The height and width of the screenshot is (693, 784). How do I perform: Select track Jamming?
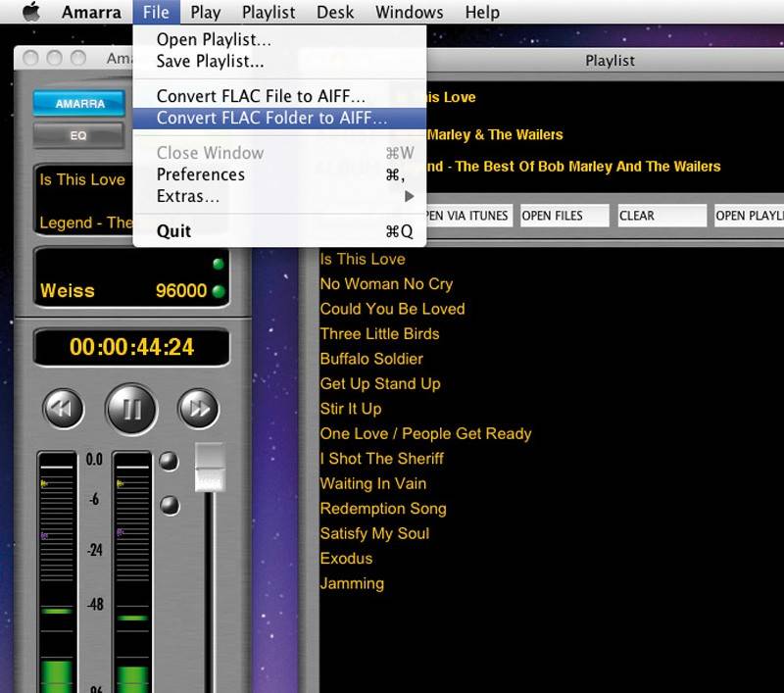pyautogui.click(x=352, y=583)
